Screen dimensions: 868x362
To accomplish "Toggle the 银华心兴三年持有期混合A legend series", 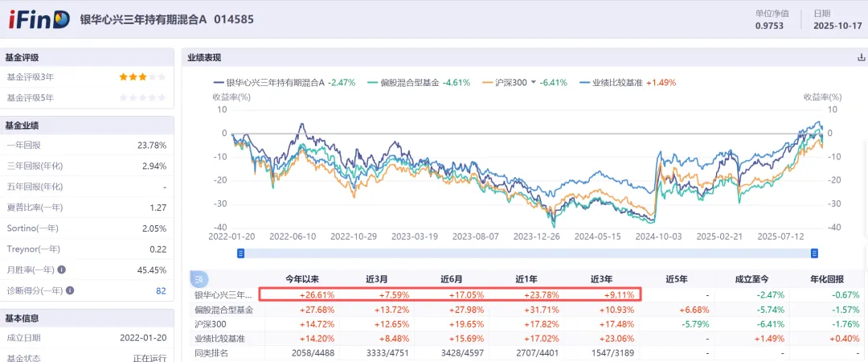I will point(268,82).
